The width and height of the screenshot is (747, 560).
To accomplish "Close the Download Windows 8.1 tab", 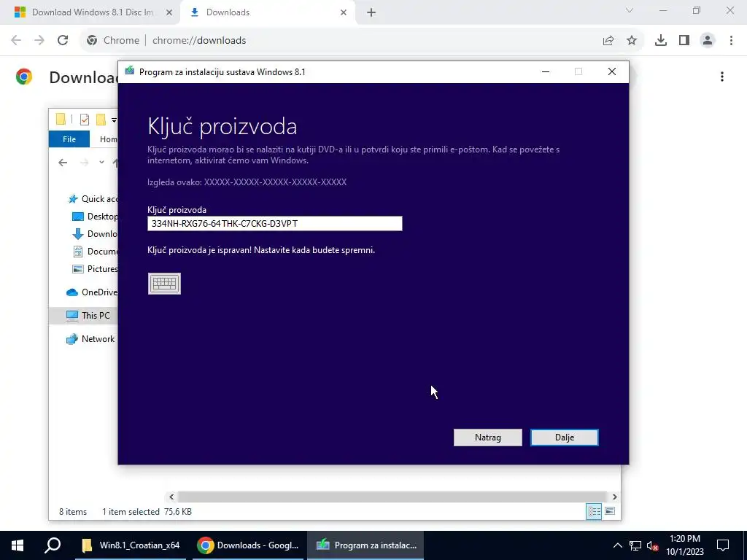I will pyautogui.click(x=169, y=12).
